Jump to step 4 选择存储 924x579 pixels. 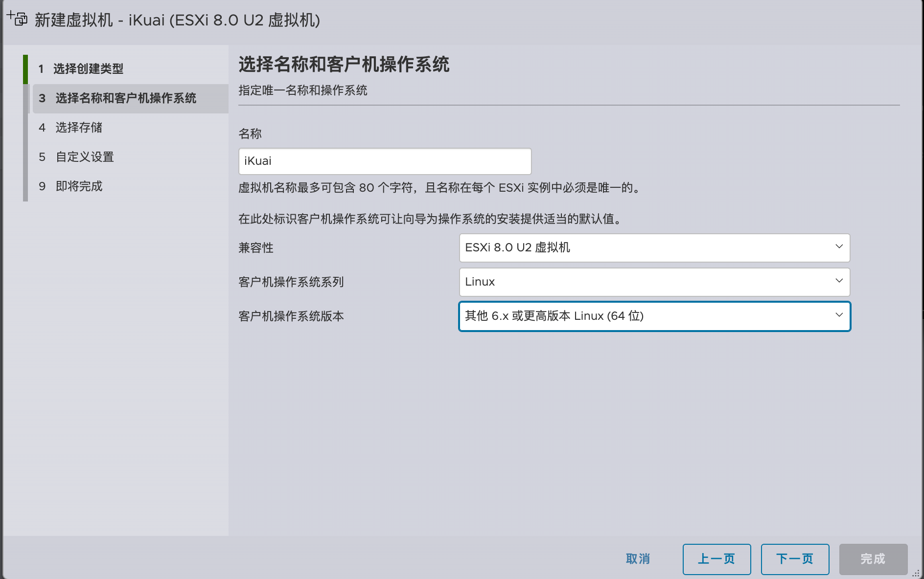[x=79, y=128]
